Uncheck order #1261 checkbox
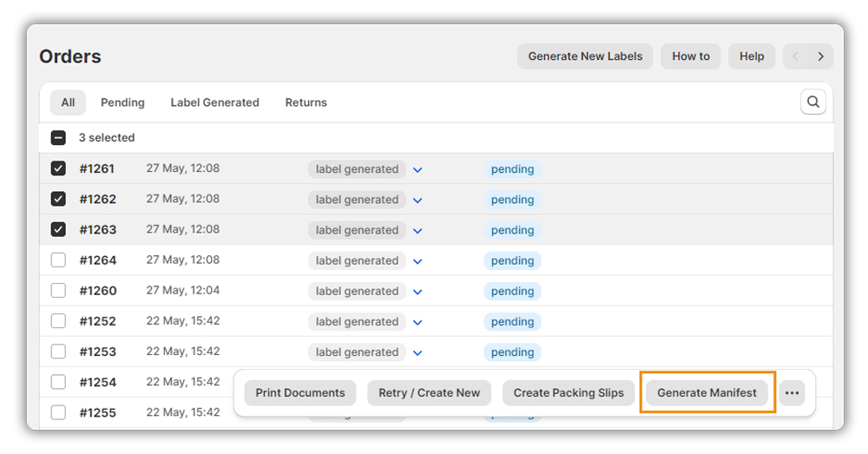This screenshot has width=868, height=454. pos(58,168)
